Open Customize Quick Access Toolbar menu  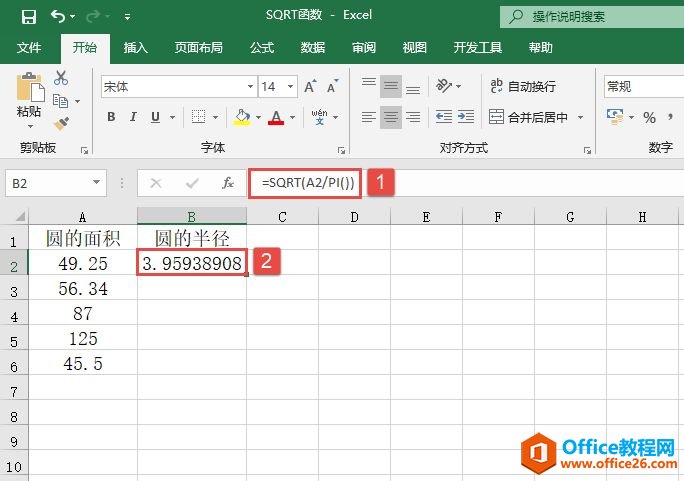(x=127, y=17)
